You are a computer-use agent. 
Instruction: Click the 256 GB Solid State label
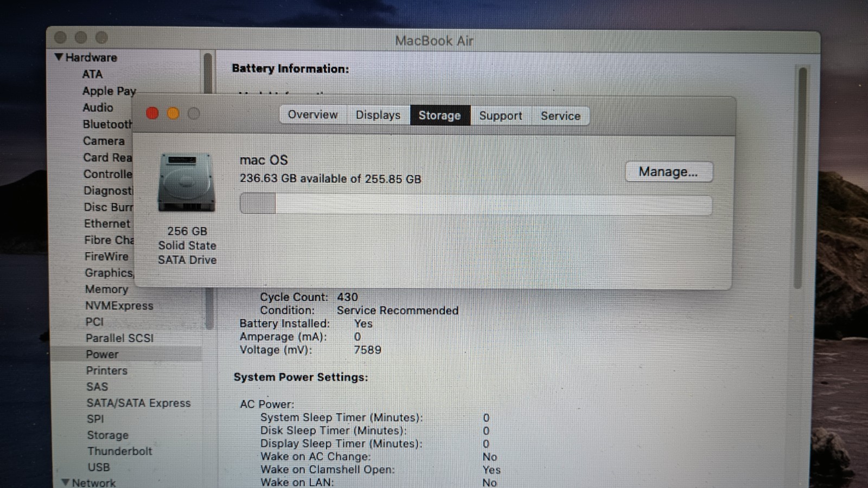(187, 245)
